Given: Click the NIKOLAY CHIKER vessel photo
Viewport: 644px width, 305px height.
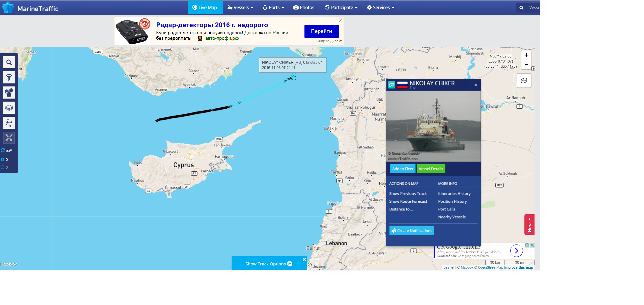Looking at the screenshot, I should pyautogui.click(x=433, y=126).
